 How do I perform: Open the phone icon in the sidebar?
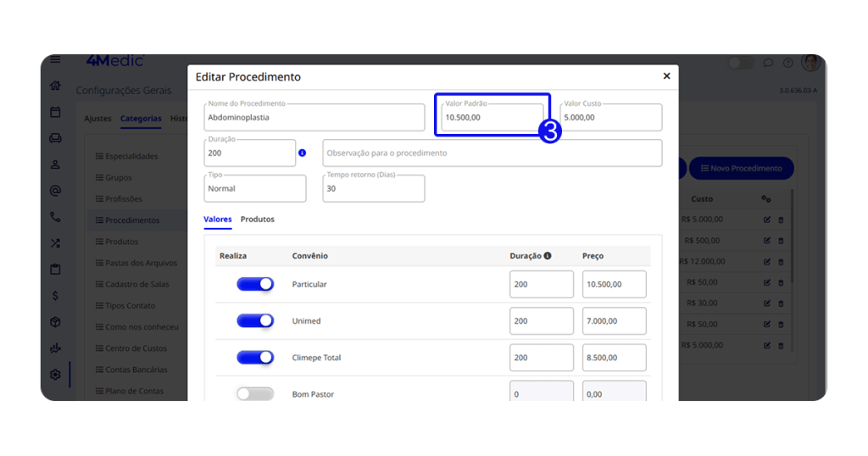(55, 217)
